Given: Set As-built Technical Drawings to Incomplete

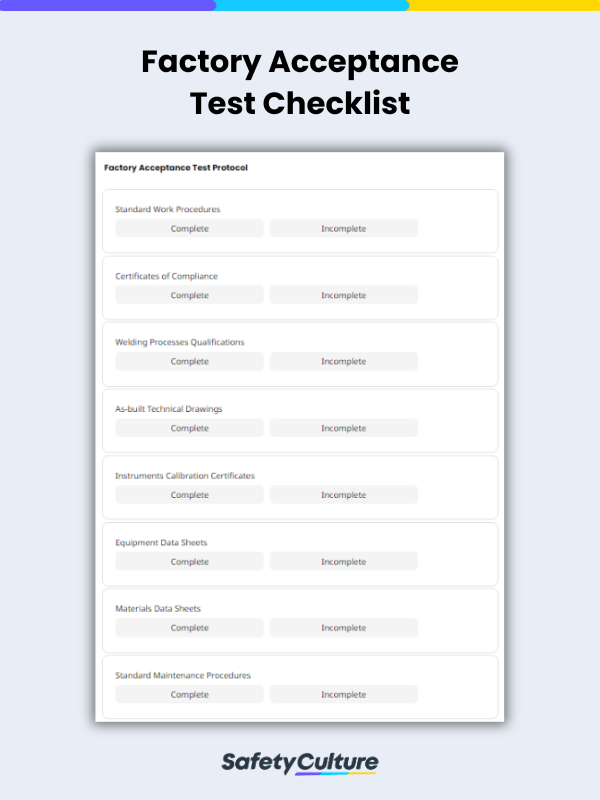Looking at the screenshot, I should click(x=343, y=428).
